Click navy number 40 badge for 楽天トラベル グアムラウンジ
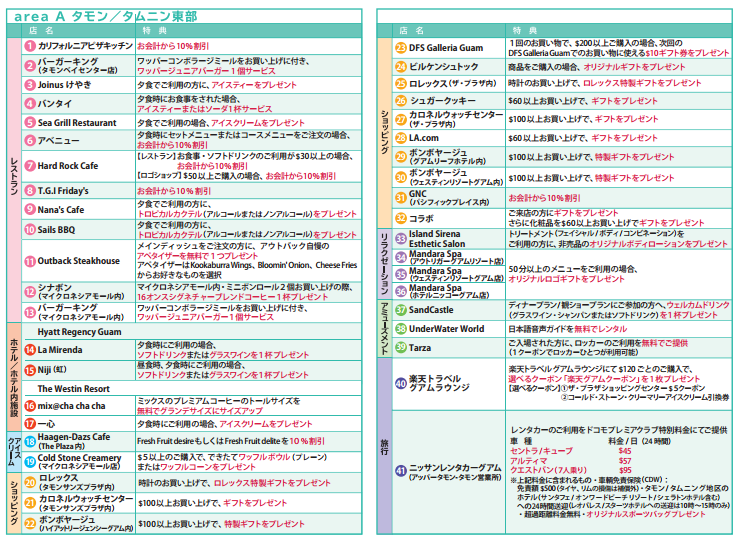Image resolution: width=739 pixels, height=539 pixels. pos(401,383)
